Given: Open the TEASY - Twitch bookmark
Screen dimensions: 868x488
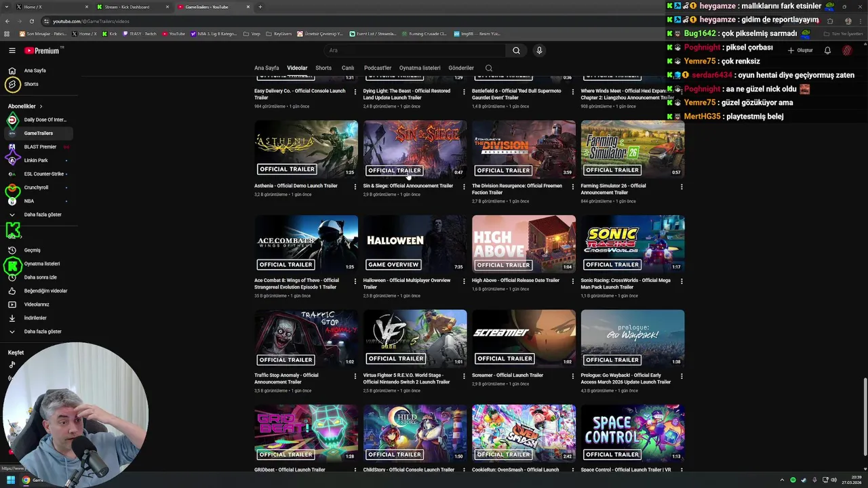Looking at the screenshot, I should pos(140,33).
